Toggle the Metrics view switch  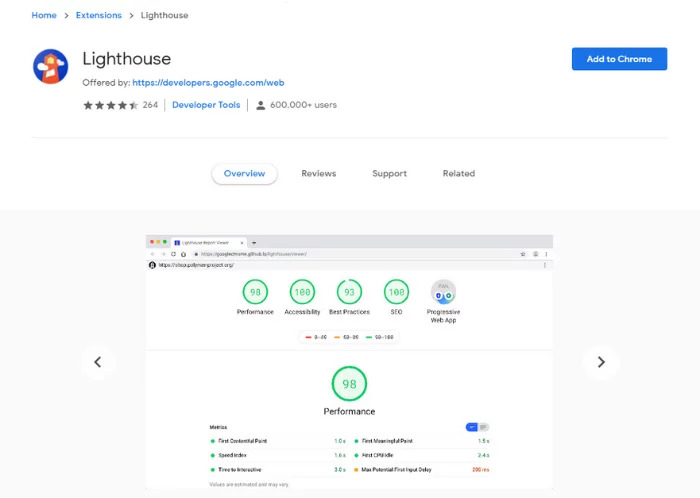[x=477, y=427]
